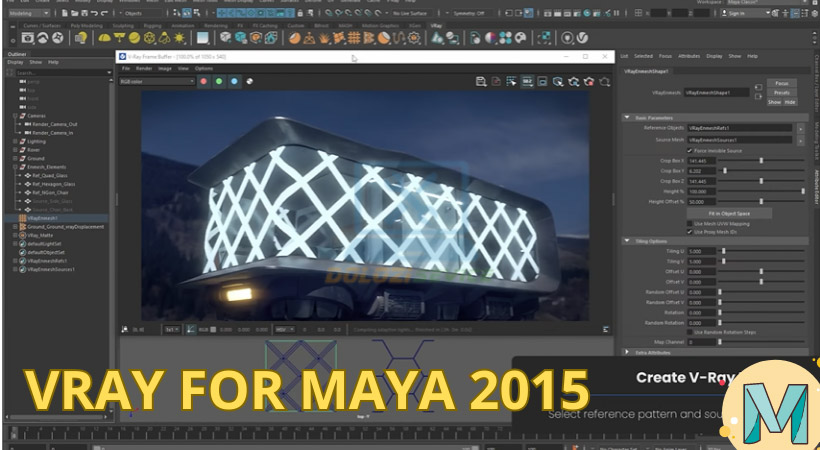Click the Fit in Object Space button
Screen dimensions: 820x450
tap(728, 212)
